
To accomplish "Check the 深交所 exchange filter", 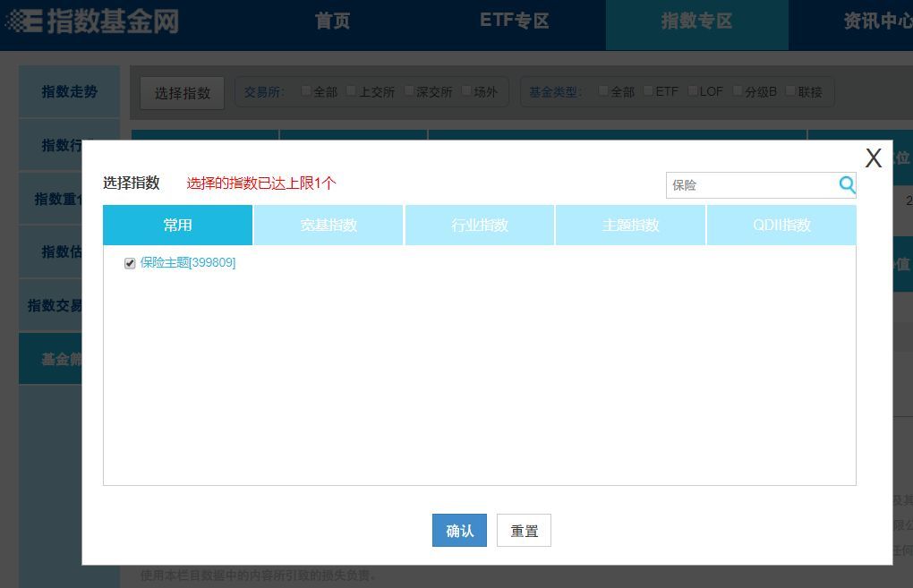I will (x=409, y=90).
